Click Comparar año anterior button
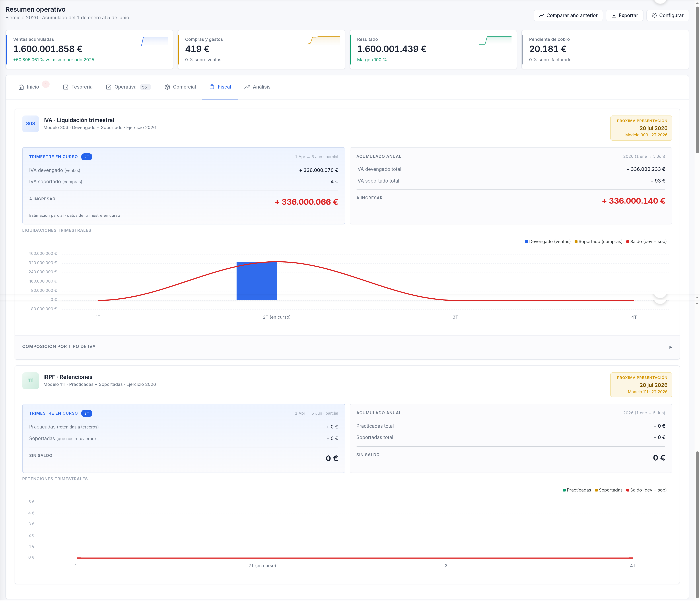700x603 pixels. (x=568, y=15)
